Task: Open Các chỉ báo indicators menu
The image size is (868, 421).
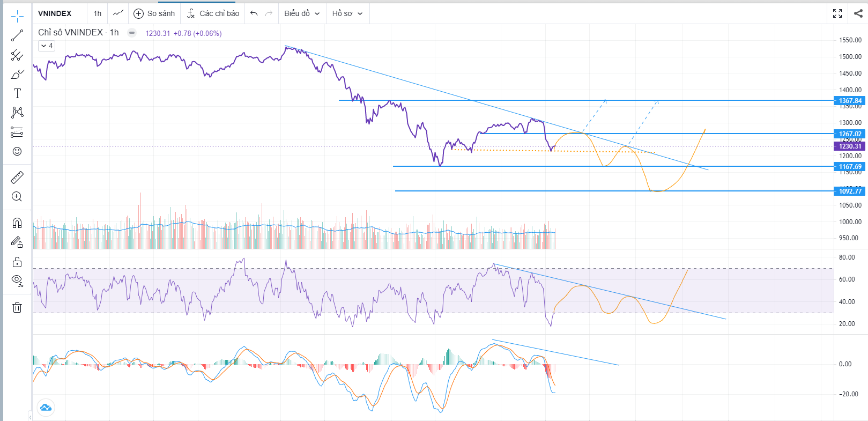Action: coord(213,13)
